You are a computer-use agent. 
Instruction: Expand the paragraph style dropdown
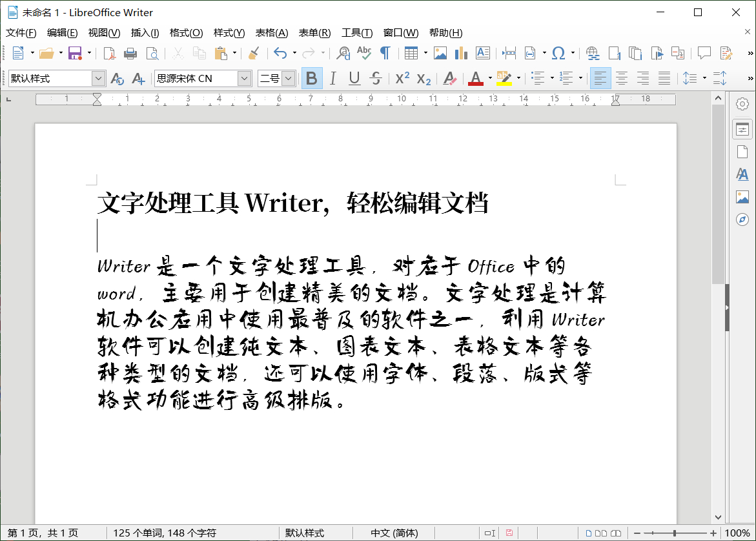click(x=99, y=77)
